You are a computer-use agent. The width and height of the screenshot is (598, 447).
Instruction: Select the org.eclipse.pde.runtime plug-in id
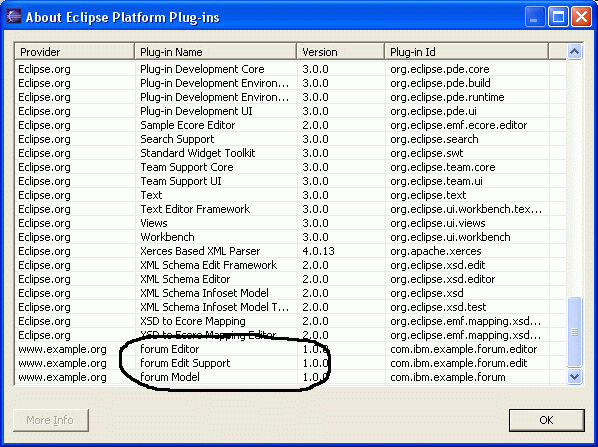click(447, 97)
